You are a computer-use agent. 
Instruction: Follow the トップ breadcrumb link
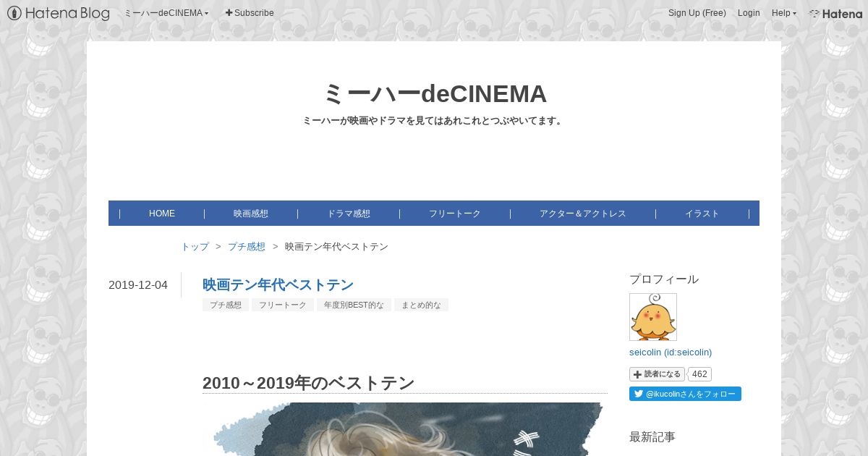(195, 247)
